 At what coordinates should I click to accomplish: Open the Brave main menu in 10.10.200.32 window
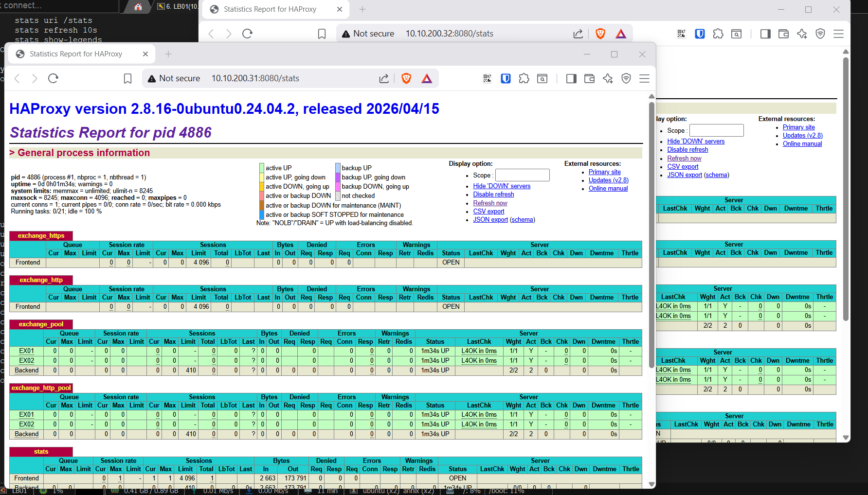click(838, 34)
